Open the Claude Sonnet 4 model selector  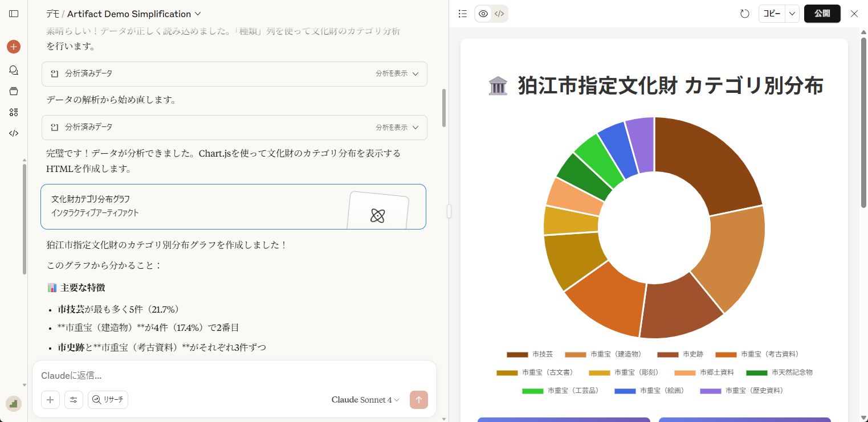tap(365, 400)
